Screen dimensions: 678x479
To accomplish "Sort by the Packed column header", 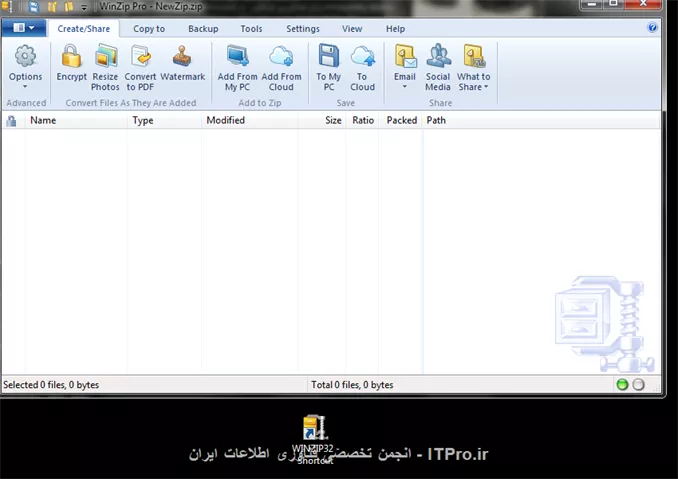I will [x=401, y=120].
